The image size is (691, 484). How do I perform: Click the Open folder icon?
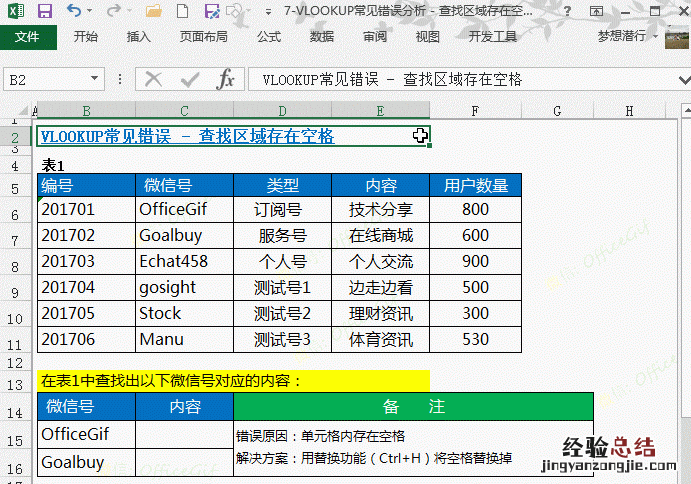(x=153, y=12)
